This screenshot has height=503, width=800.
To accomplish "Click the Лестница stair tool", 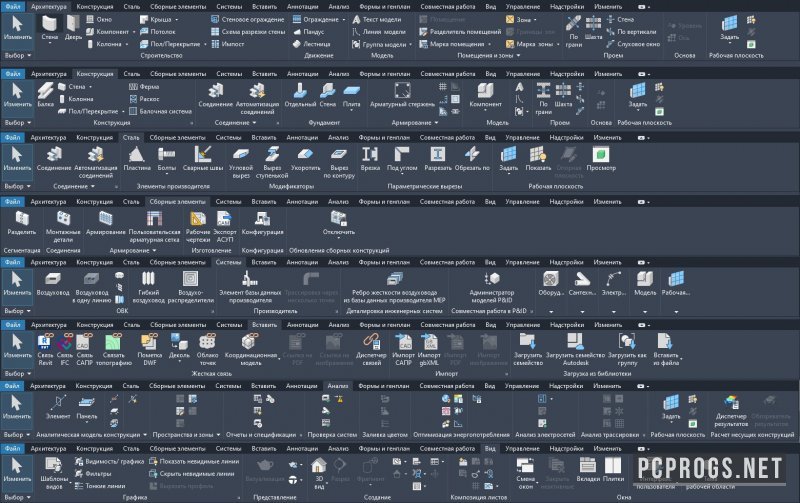I will (x=312, y=44).
